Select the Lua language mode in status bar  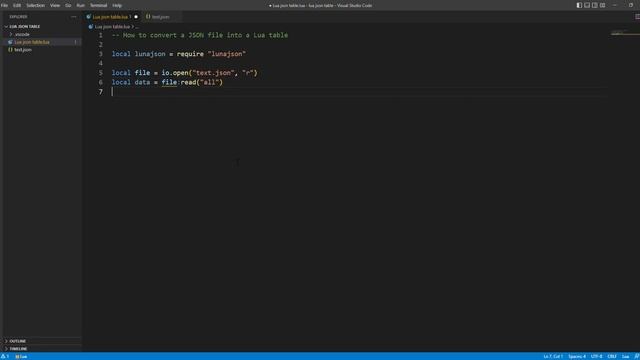point(625,356)
